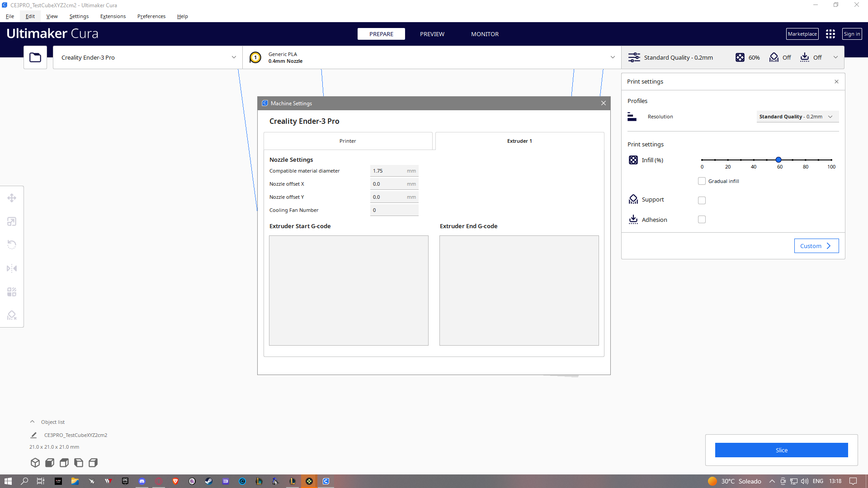
Task: Click the Slice button
Action: coord(781,450)
